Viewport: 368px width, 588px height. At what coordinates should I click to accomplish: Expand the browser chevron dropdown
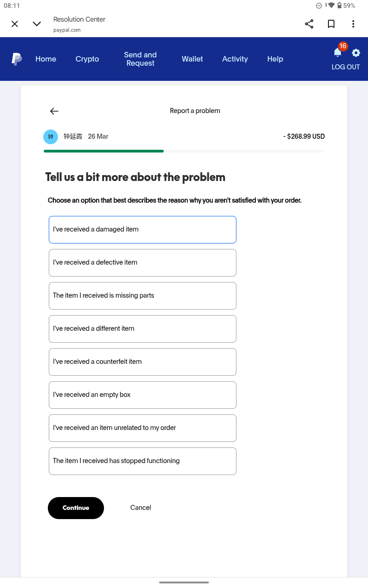(x=37, y=24)
